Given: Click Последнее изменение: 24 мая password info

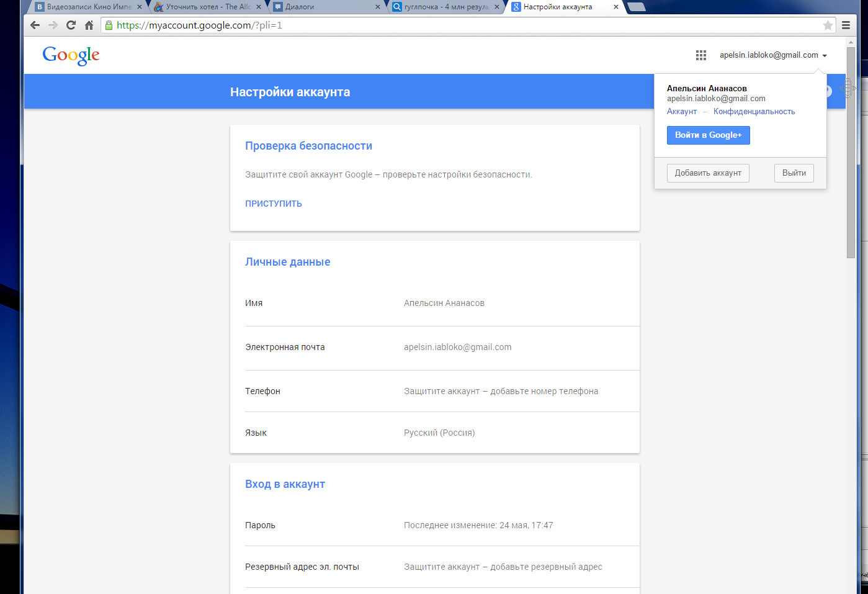Looking at the screenshot, I should pyautogui.click(x=478, y=525).
